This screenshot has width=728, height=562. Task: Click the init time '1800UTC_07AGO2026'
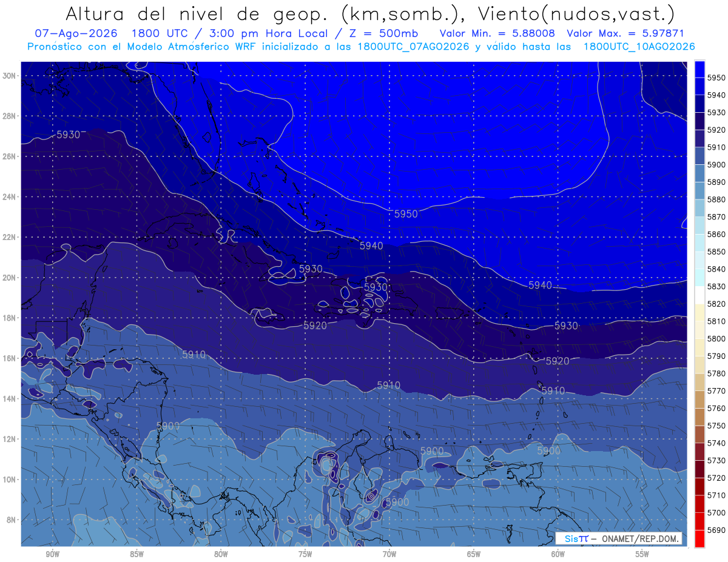(413, 46)
